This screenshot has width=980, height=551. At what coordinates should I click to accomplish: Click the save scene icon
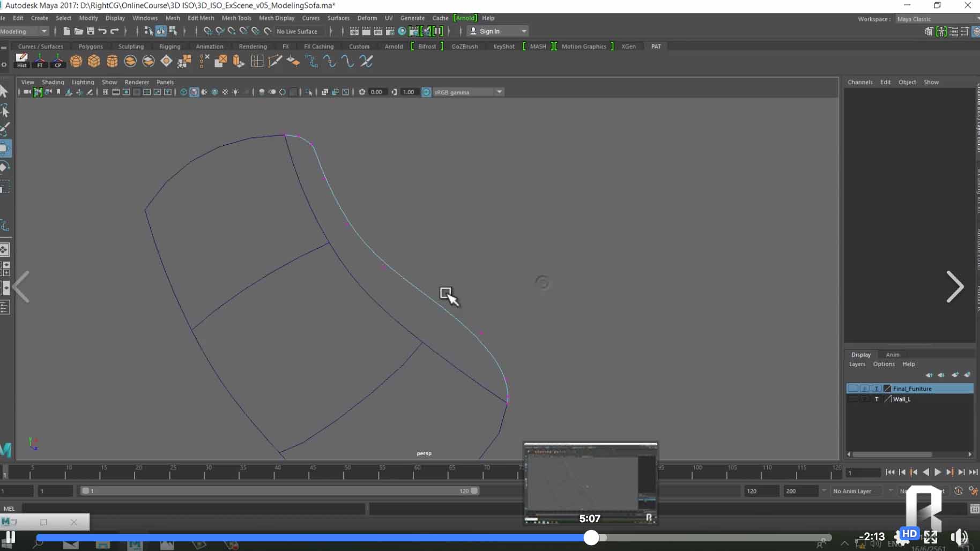click(x=91, y=32)
